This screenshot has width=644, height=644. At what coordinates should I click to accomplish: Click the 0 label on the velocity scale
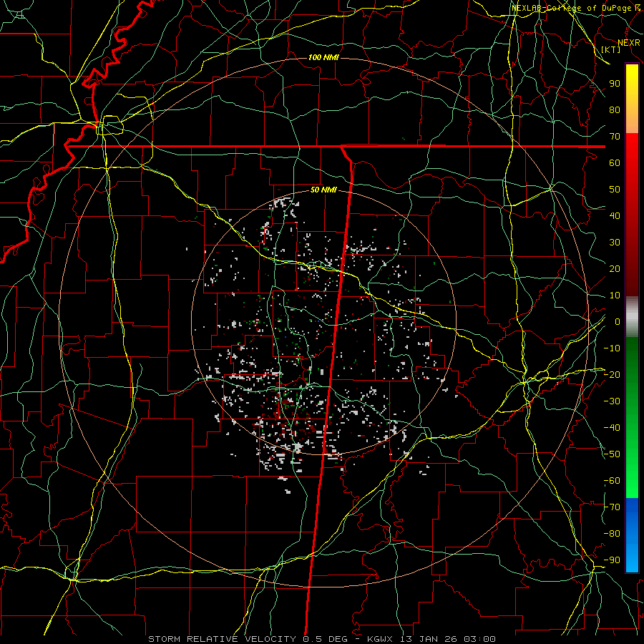618,322
